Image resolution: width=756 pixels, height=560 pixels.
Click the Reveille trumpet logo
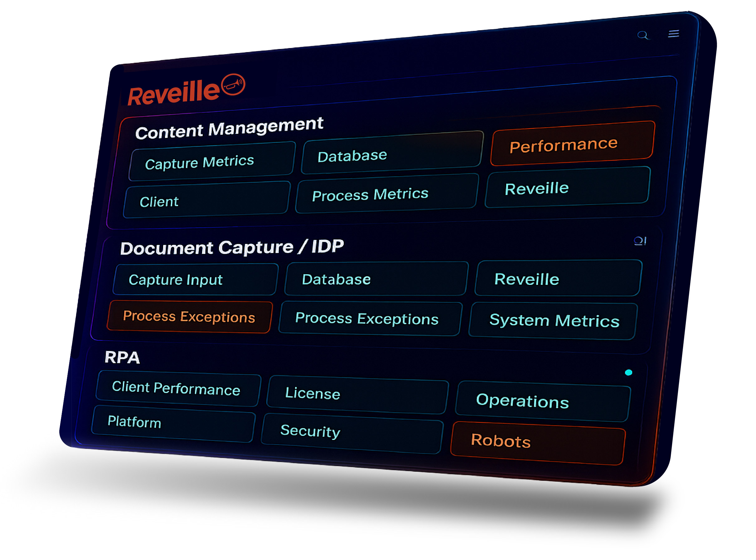pos(233,85)
